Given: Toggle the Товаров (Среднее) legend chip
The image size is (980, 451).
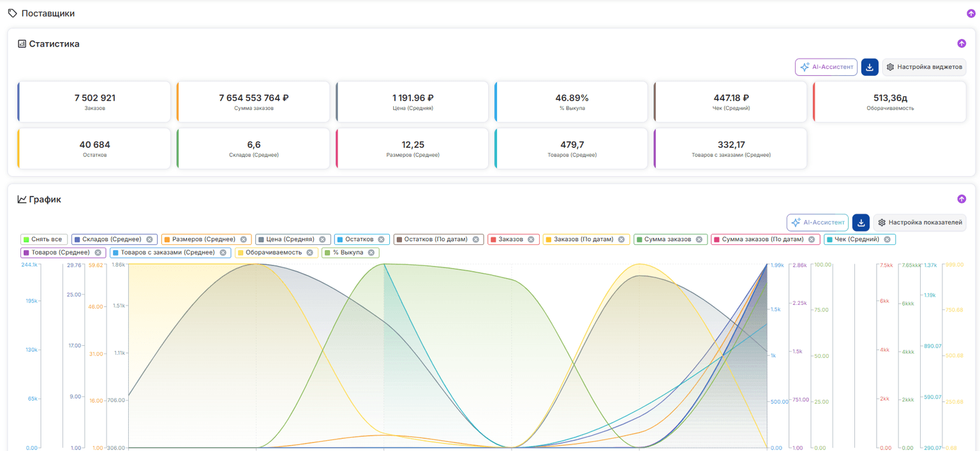Looking at the screenshot, I should pyautogui.click(x=63, y=253).
